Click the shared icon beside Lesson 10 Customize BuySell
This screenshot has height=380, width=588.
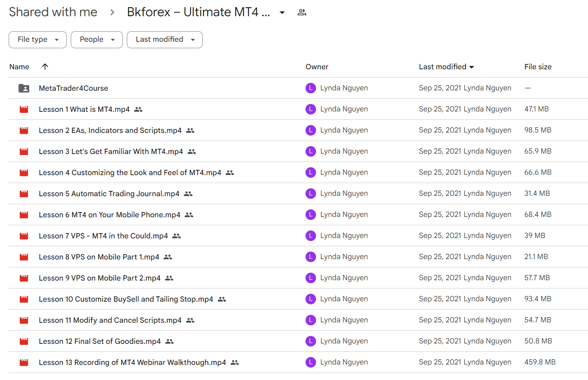pos(222,299)
